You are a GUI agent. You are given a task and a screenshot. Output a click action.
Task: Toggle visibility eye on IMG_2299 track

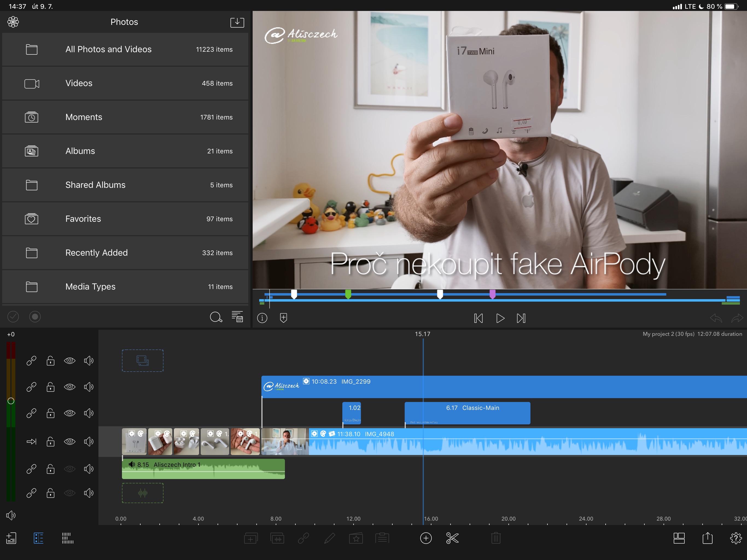(69, 387)
